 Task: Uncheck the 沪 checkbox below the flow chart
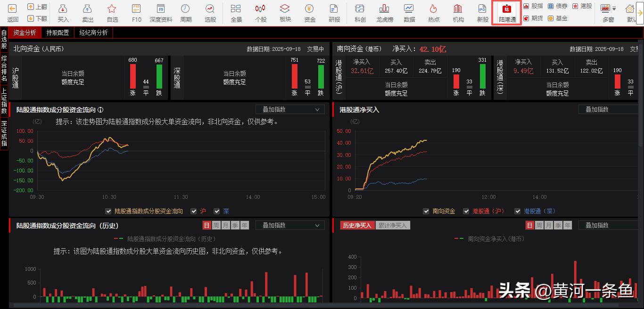point(193,211)
